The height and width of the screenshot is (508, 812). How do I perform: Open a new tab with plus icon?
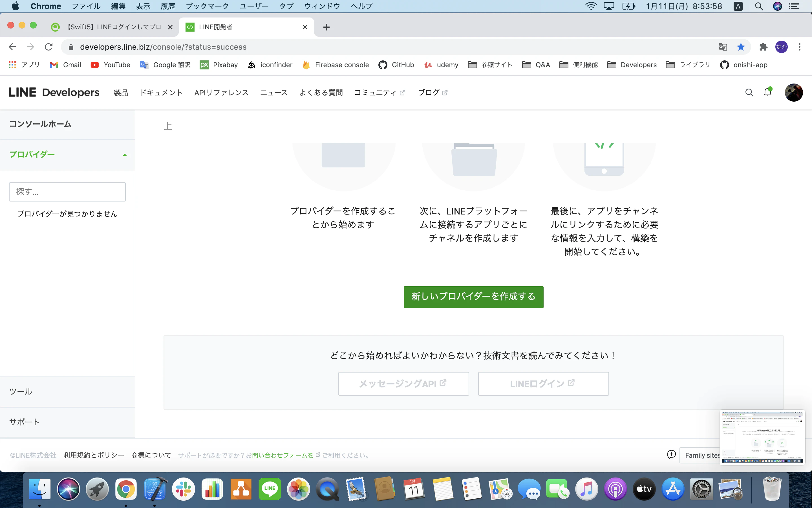pos(326,27)
